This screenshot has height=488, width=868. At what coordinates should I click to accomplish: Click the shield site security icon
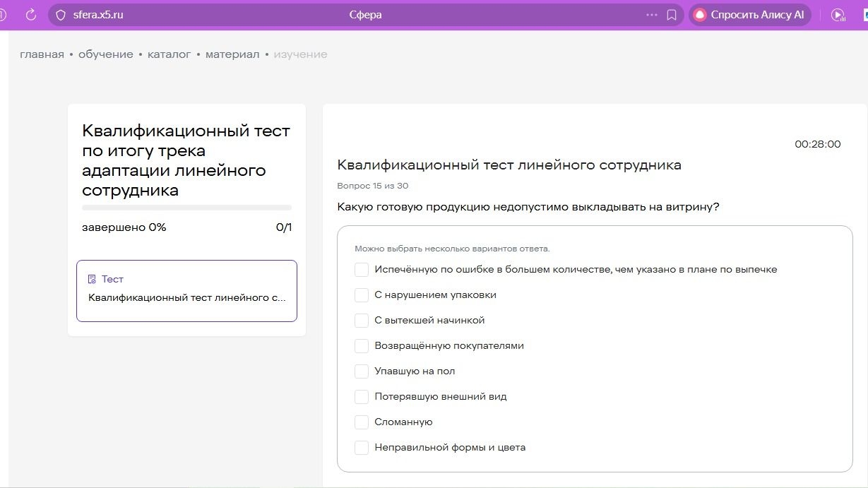(x=61, y=15)
